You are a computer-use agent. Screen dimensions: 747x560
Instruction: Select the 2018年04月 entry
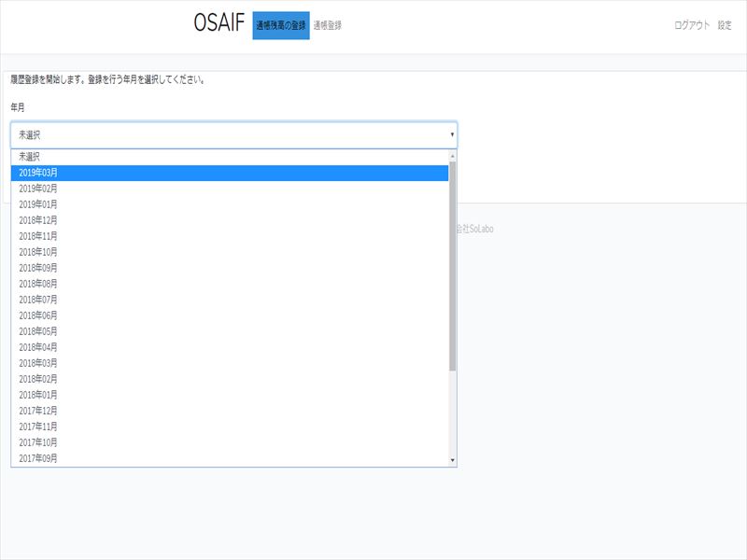pyautogui.click(x=230, y=347)
